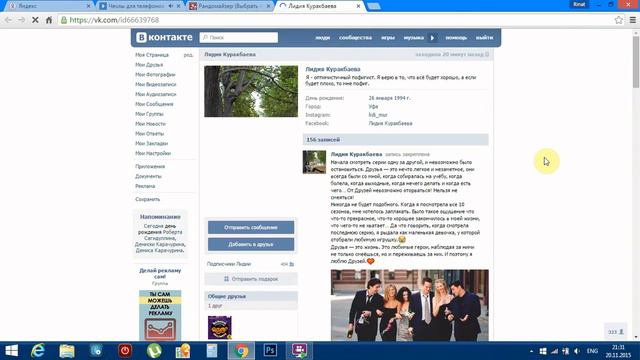Click ENG language indicator
Image resolution: width=640 pixels, height=360 pixels.
coord(592,351)
